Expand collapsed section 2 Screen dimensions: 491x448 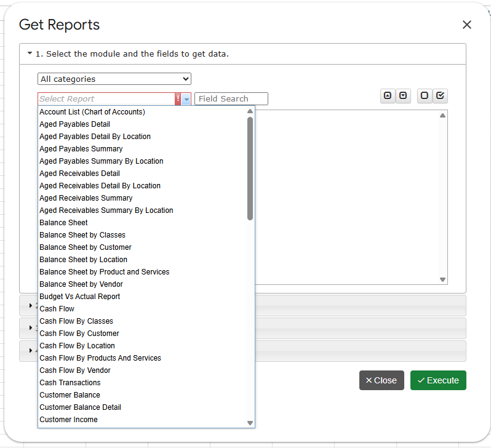tap(30, 305)
